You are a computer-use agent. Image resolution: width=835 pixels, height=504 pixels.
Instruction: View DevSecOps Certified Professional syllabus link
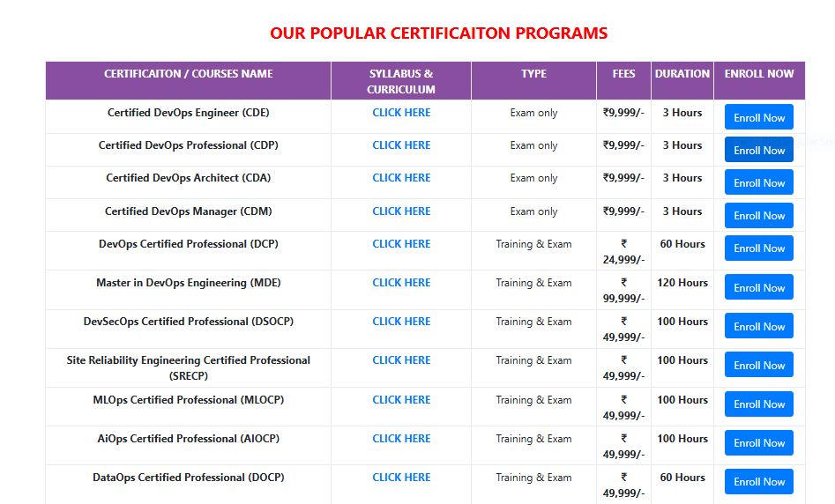401,322
